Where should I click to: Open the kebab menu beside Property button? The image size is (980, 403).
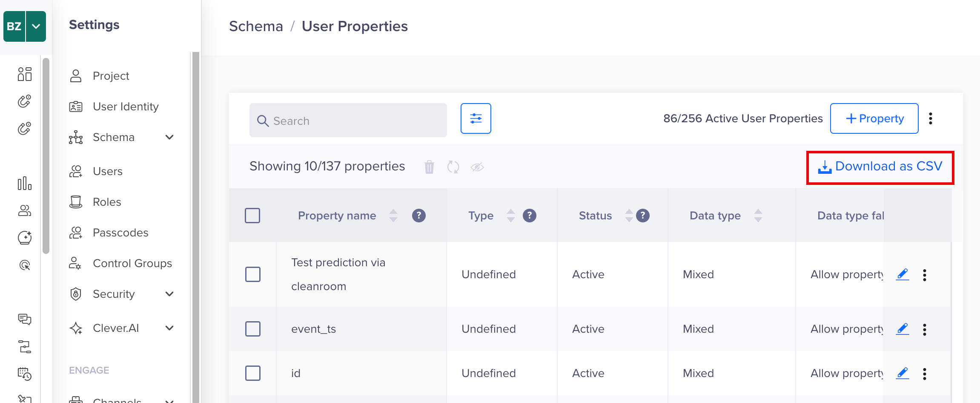point(931,118)
